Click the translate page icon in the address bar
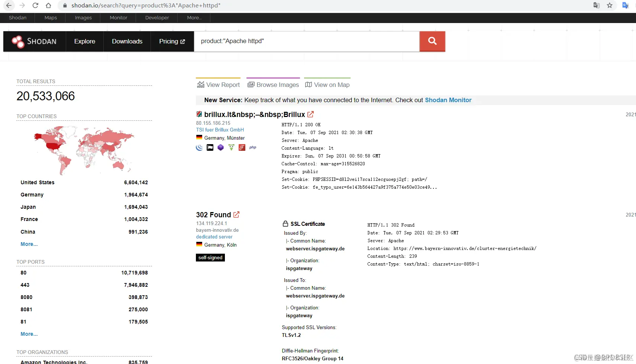636x364 pixels. 596,5
